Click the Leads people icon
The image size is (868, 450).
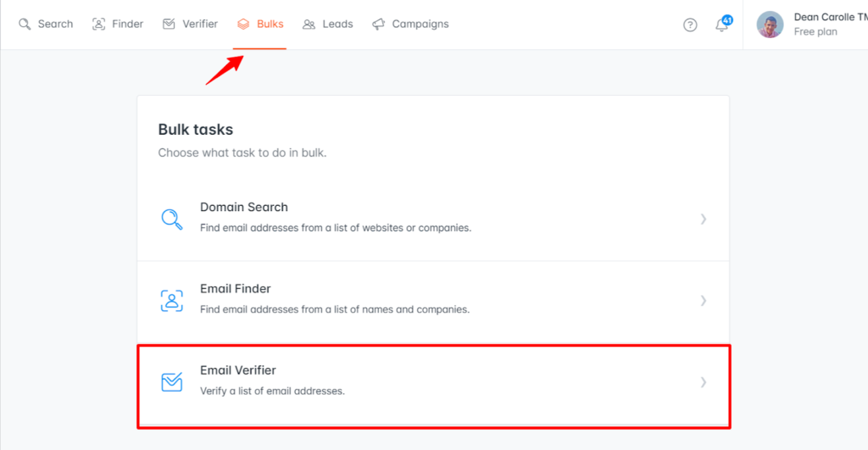point(309,25)
